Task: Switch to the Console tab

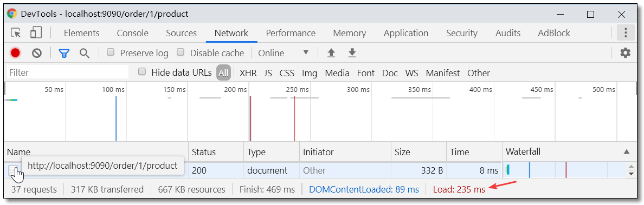Action: click(x=133, y=33)
